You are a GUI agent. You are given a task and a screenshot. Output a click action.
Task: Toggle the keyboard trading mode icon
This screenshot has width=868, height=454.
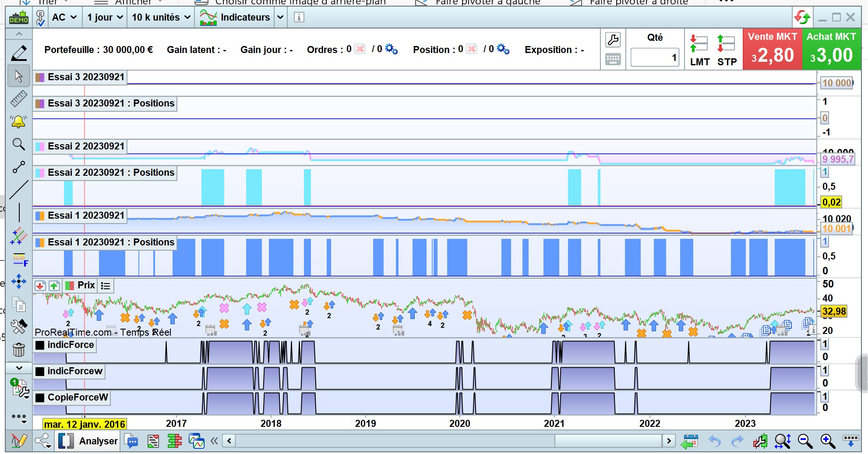pyautogui.click(x=613, y=59)
